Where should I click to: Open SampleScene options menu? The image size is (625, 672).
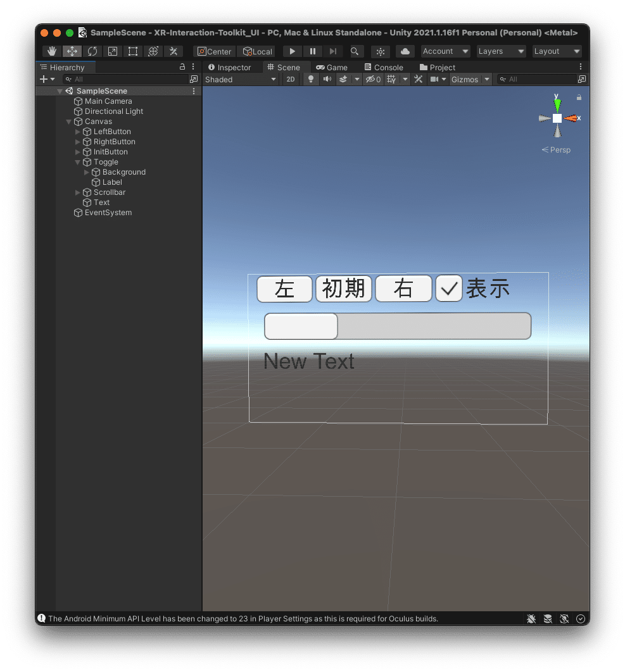194,91
